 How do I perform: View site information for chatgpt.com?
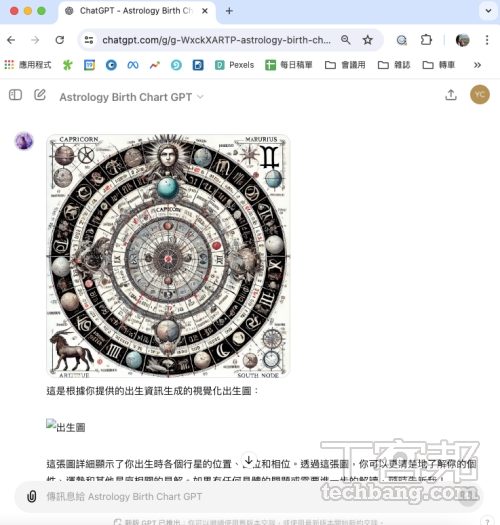pyautogui.click(x=89, y=40)
